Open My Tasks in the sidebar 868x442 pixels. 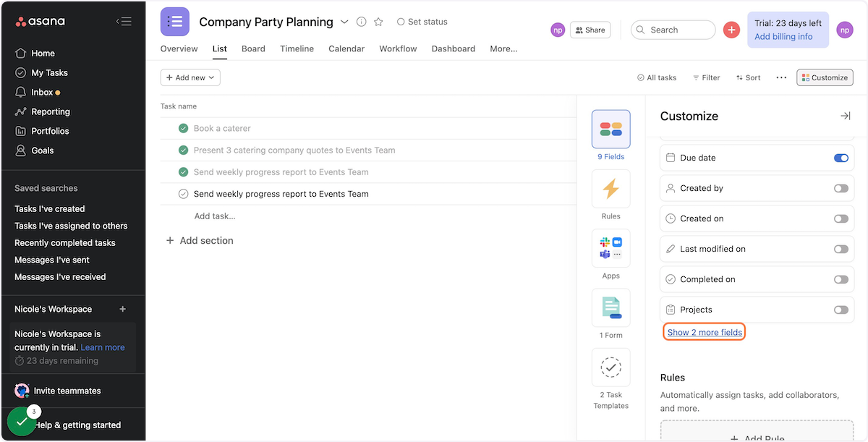coord(49,72)
